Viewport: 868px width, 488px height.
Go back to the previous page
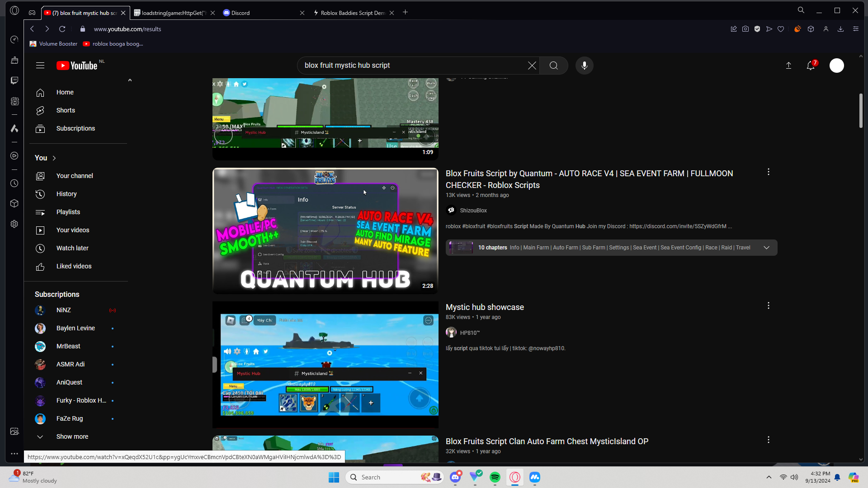(x=32, y=29)
